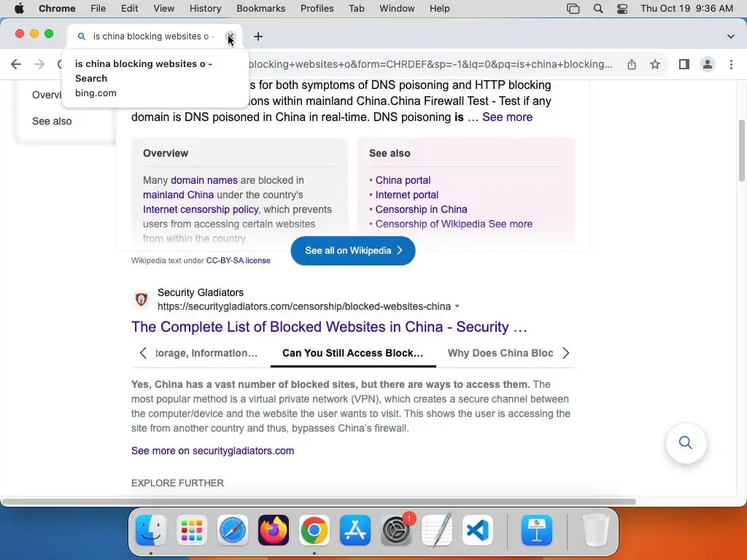747x560 pixels.
Task: Open the China portal link
Action: 403,181
